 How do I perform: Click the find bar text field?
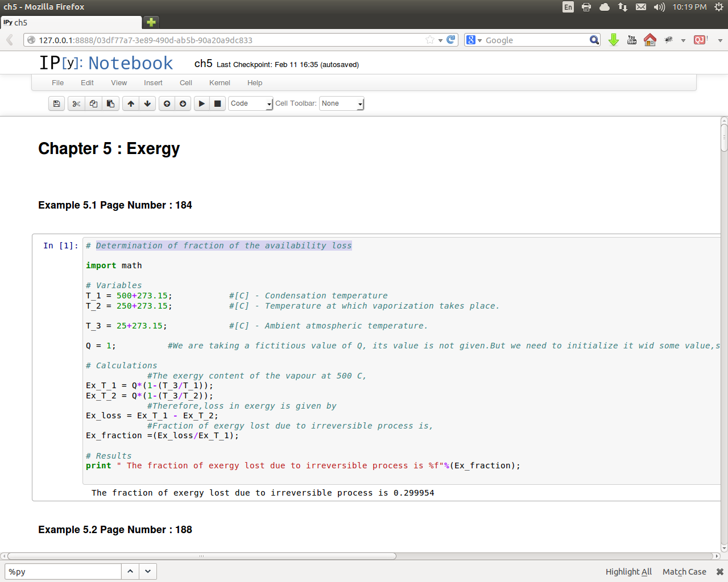point(63,572)
